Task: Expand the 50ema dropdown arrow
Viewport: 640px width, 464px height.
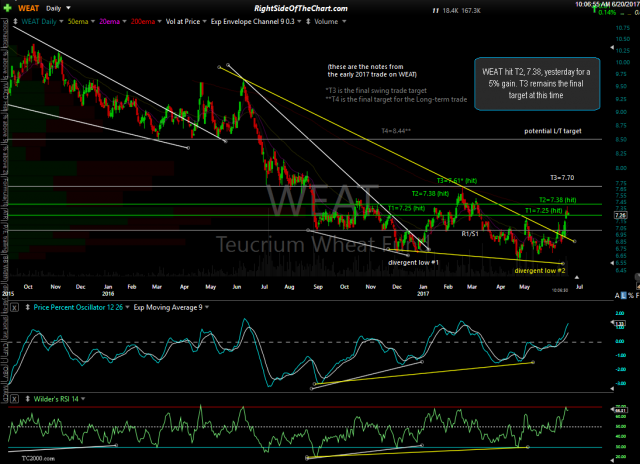Action: tap(93, 21)
